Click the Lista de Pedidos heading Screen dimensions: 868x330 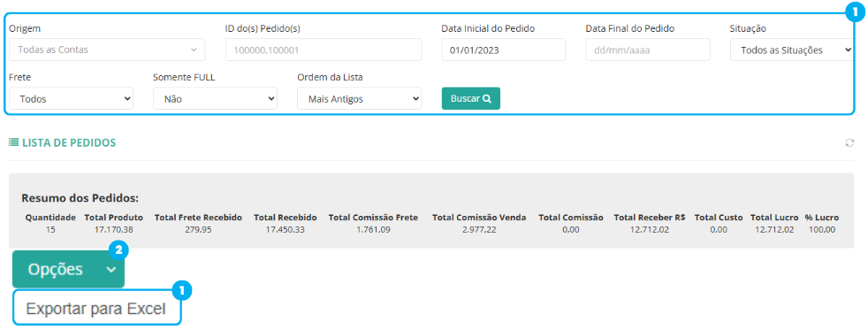coord(69,142)
